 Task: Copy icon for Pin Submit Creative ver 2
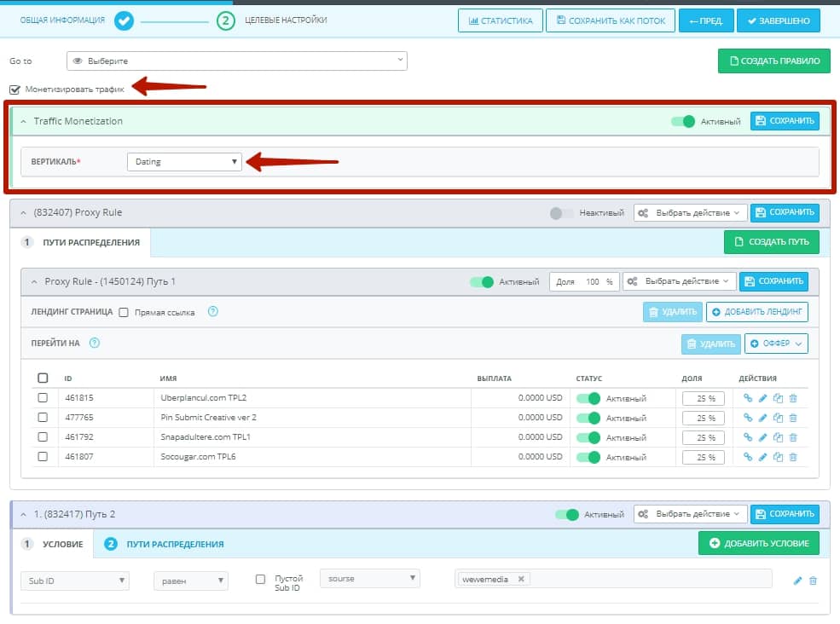778,418
